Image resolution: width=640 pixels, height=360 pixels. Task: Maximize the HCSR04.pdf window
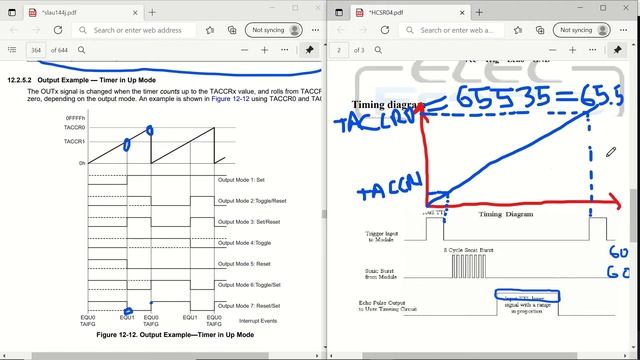tap(603, 8)
